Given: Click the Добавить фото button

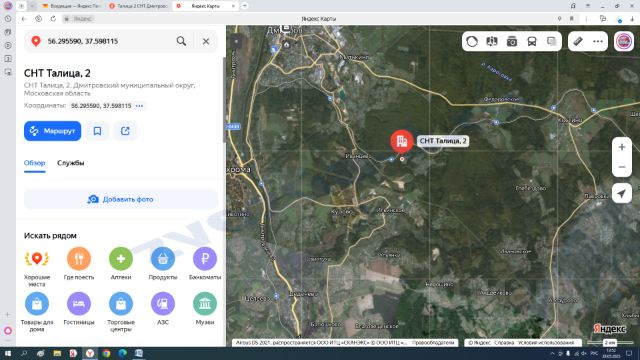Looking at the screenshot, I should coord(121,199).
